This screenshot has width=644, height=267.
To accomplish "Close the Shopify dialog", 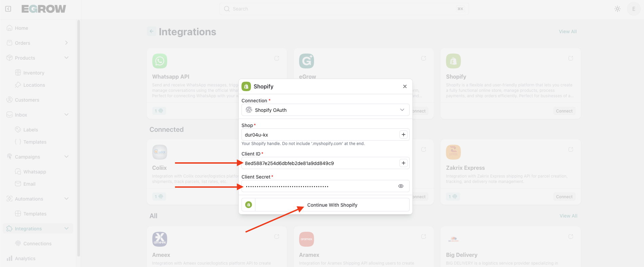I will [405, 86].
